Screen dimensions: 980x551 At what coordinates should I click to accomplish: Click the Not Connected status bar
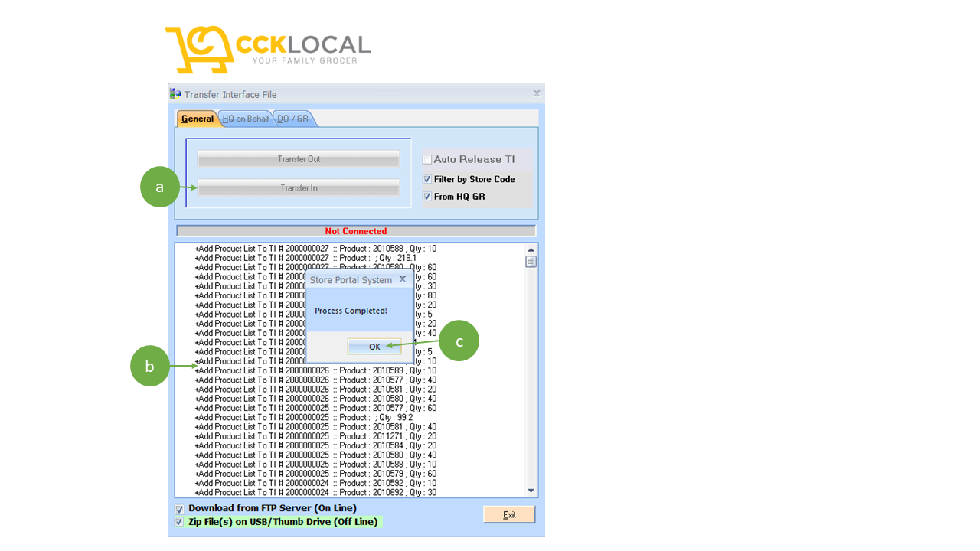355,230
